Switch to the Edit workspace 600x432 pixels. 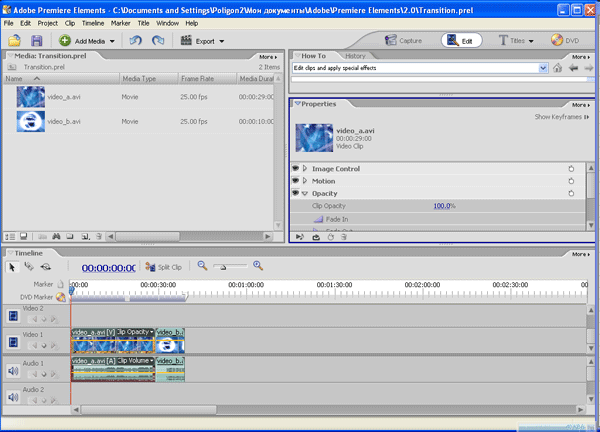tap(461, 41)
